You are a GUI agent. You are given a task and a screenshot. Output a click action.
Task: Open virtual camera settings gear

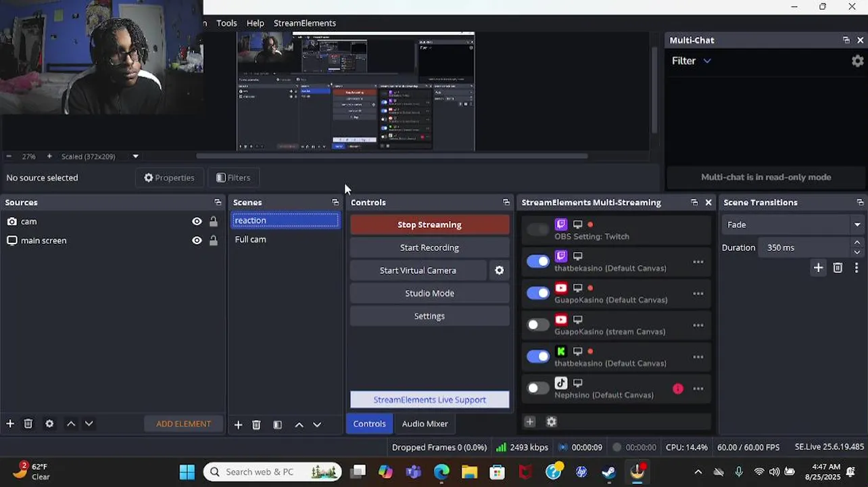tap(499, 271)
